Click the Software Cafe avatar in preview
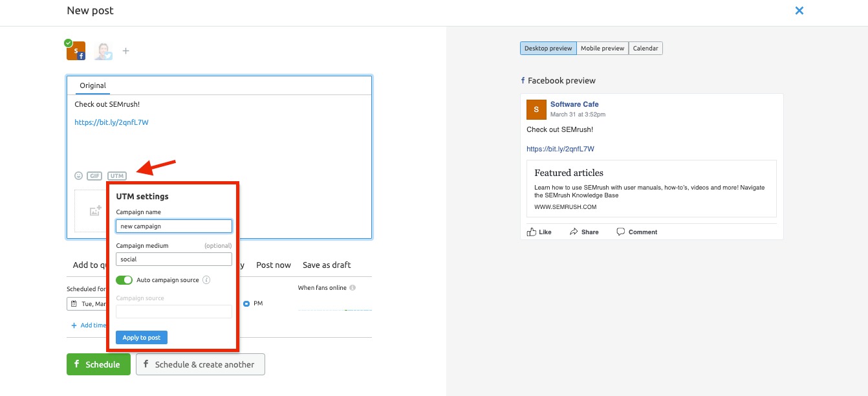Screen dimensions: 868x396 tap(536, 109)
